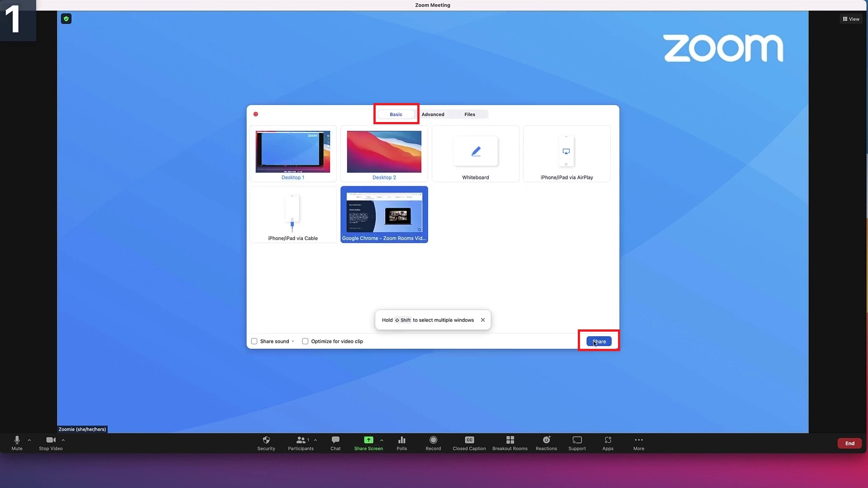Start recording with the Record icon

(433, 440)
